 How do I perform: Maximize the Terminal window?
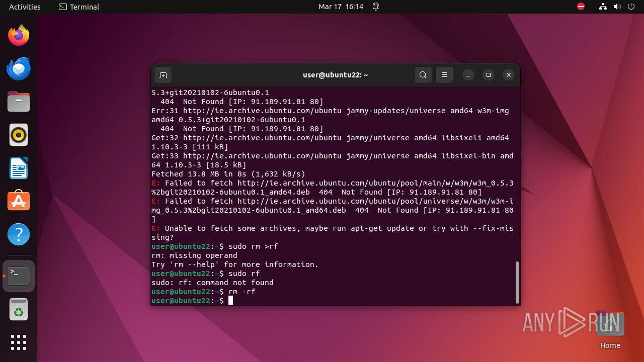(489, 75)
